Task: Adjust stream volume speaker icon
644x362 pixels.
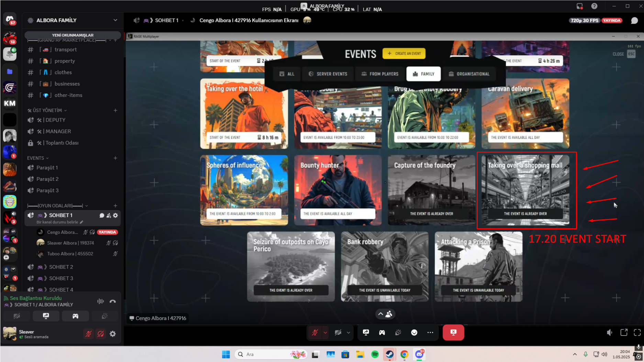Action: [x=610, y=332]
